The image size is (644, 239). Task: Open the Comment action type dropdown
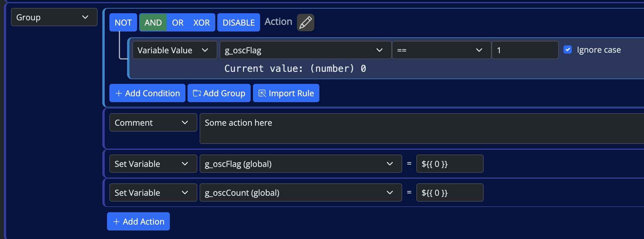153,123
